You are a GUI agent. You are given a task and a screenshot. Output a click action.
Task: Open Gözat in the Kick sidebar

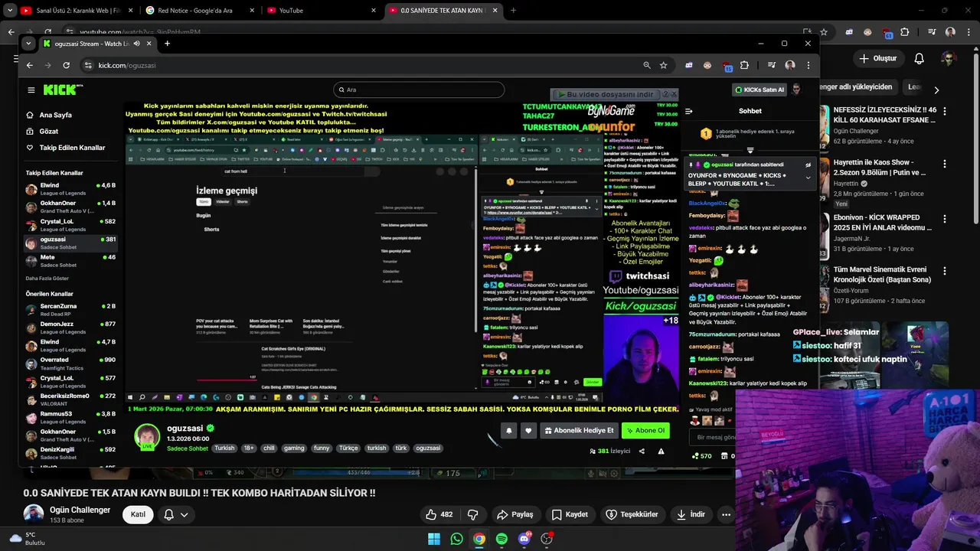point(42,131)
